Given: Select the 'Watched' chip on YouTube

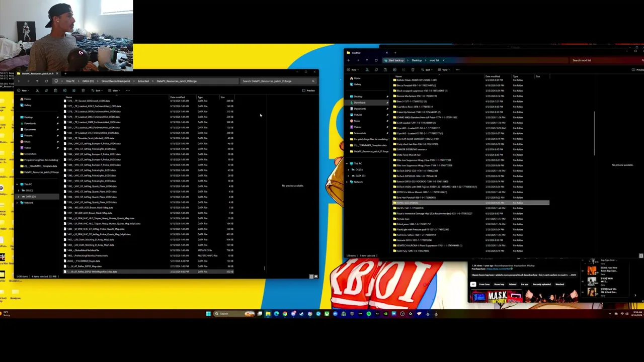Looking at the screenshot, I should click(559, 285).
